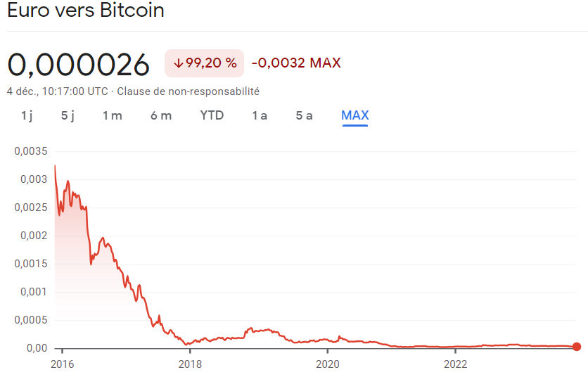Click the 0,000026 current rate value
This screenshot has height=377, width=588.
click(78, 65)
